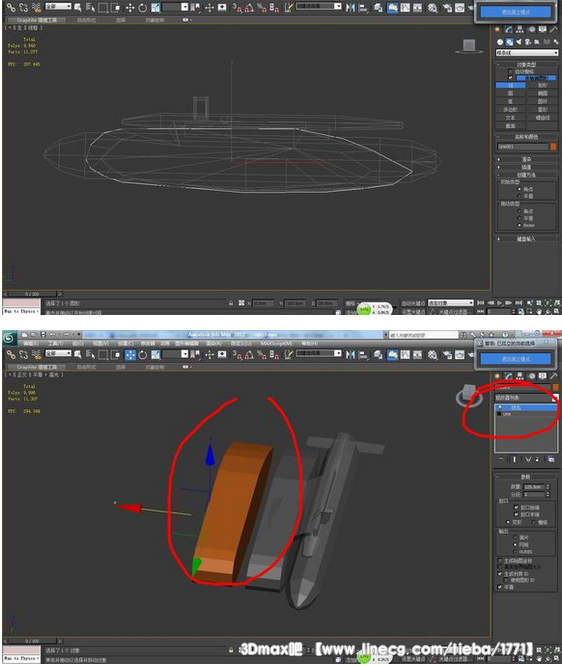Image resolution: width=562 pixels, height=666 pixels.
Task: Click Pin Stack icon below modifier stack
Action: (501, 459)
